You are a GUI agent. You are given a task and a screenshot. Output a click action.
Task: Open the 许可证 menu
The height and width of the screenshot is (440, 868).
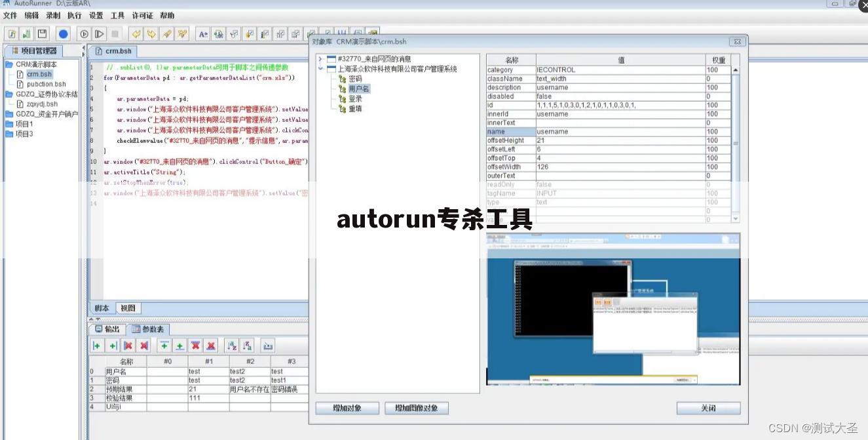click(x=142, y=16)
